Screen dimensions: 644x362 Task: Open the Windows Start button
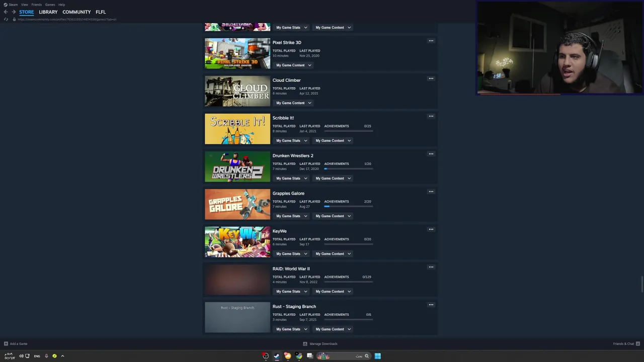377,356
